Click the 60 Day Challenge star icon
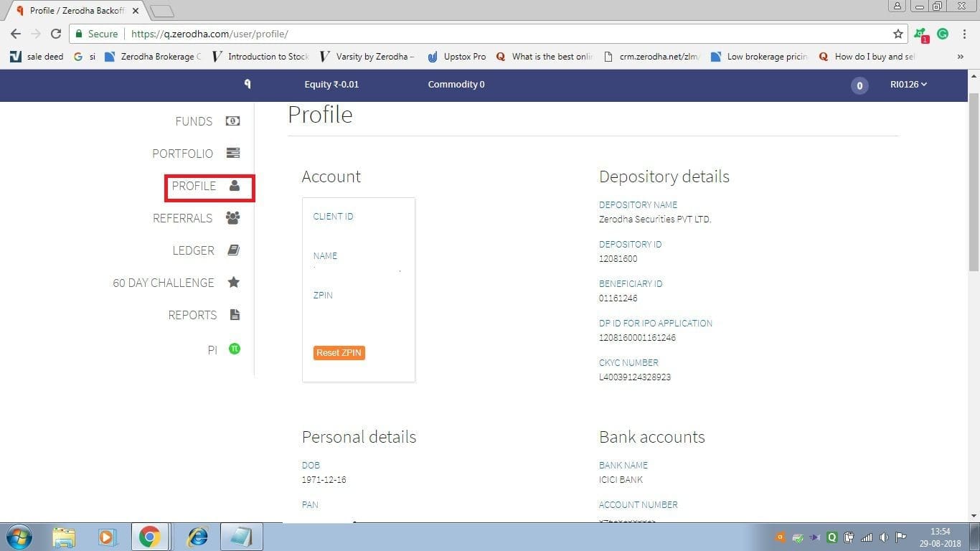This screenshot has height=551, width=980. (x=233, y=282)
